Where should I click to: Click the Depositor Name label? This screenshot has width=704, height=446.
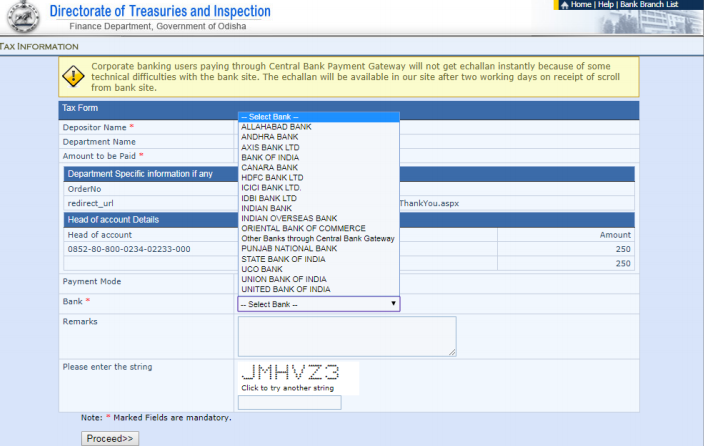click(94, 128)
